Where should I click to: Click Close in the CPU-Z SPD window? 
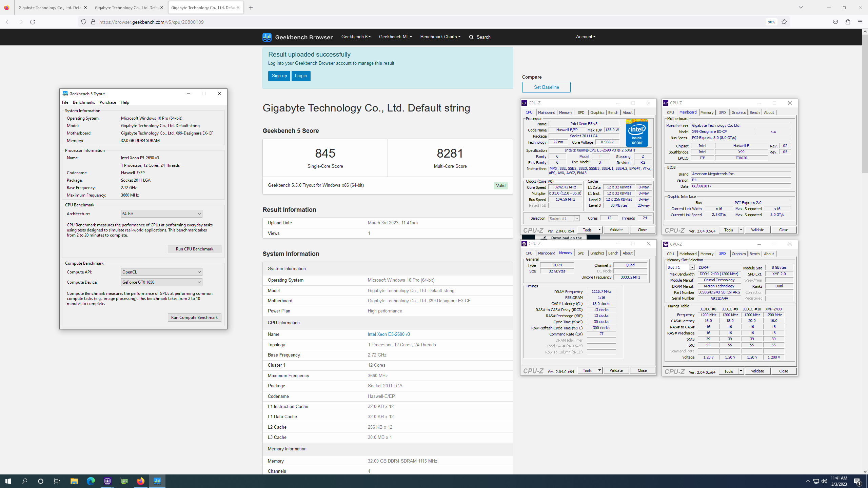784,371
